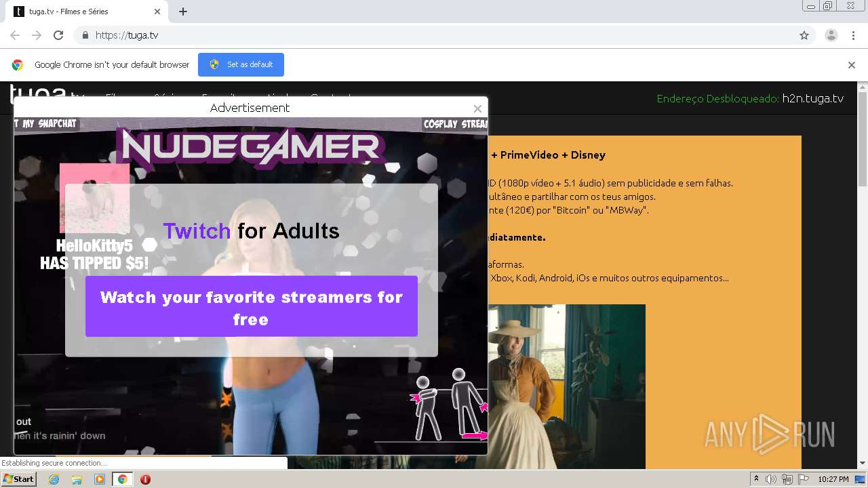The image size is (868, 488).
Task: Open the media player taskbar icon
Action: (x=100, y=479)
